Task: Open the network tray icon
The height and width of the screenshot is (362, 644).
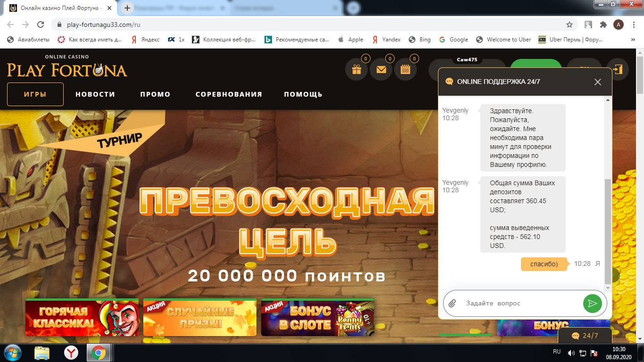Action: point(583,353)
